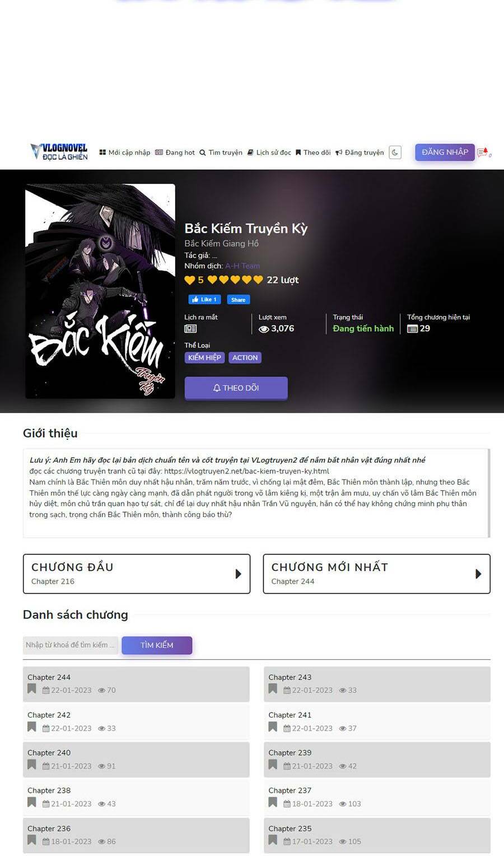
Task: Click the Lịch ra mắt newspaper icon
Action: coord(190,329)
